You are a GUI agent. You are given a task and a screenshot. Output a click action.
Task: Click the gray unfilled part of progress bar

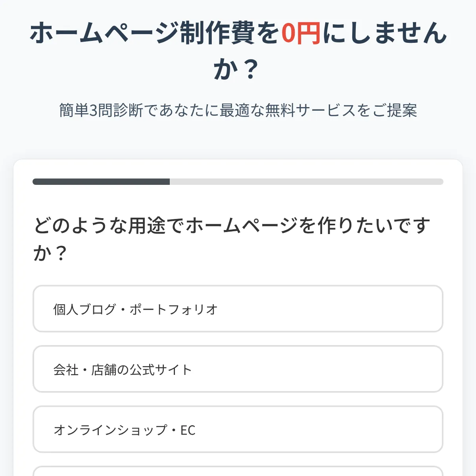click(x=306, y=182)
